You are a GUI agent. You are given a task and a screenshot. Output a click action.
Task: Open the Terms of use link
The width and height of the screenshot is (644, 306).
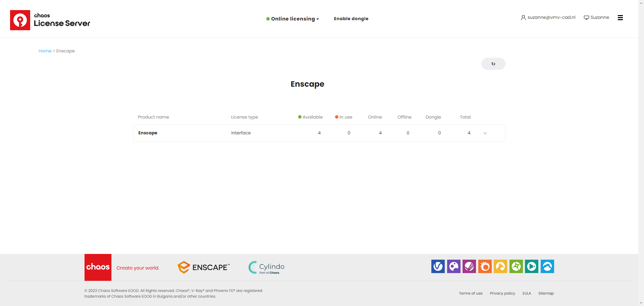(x=471, y=293)
